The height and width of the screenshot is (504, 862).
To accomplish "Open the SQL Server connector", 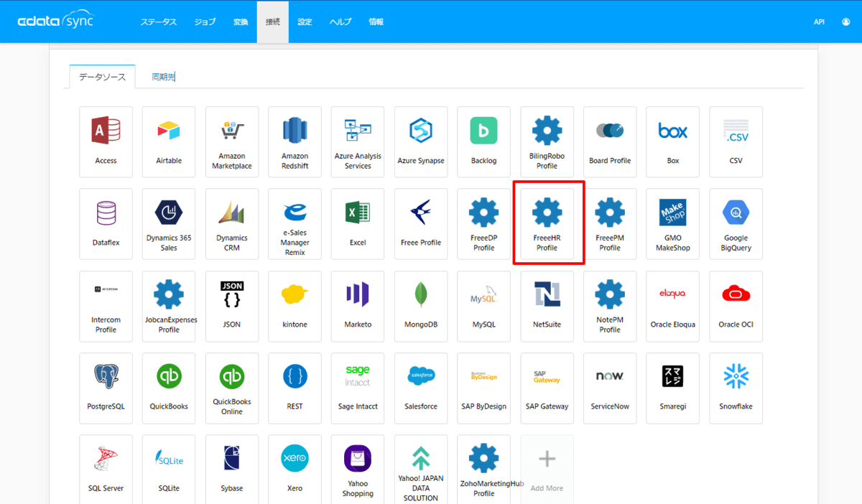I will [106, 469].
